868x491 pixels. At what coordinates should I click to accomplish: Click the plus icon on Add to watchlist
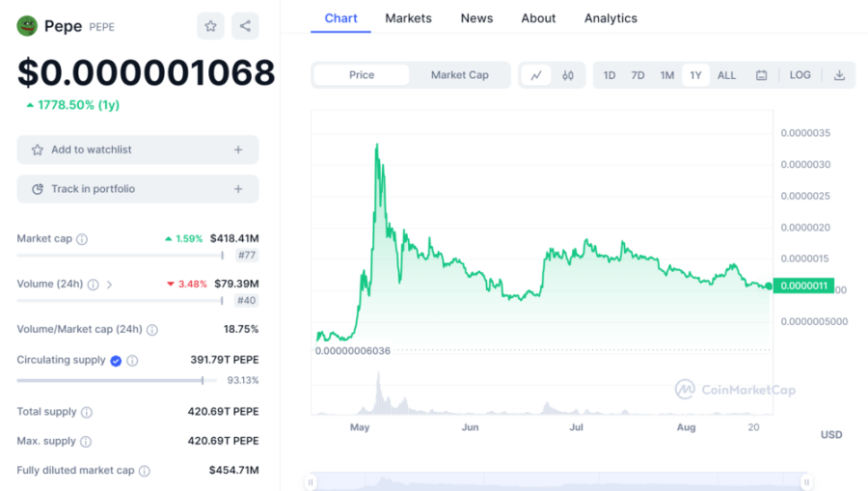(238, 150)
